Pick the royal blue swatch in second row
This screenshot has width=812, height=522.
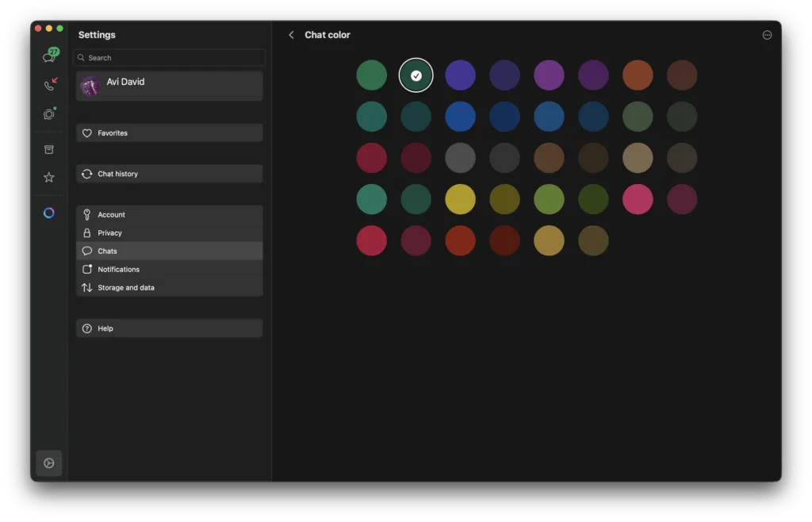[x=461, y=117]
